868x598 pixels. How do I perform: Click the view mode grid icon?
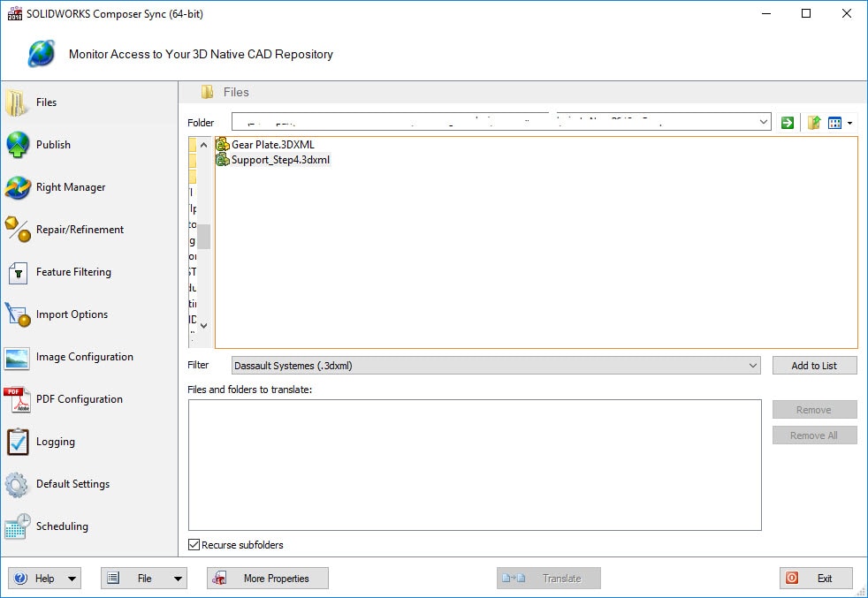(x=834, y=123)
